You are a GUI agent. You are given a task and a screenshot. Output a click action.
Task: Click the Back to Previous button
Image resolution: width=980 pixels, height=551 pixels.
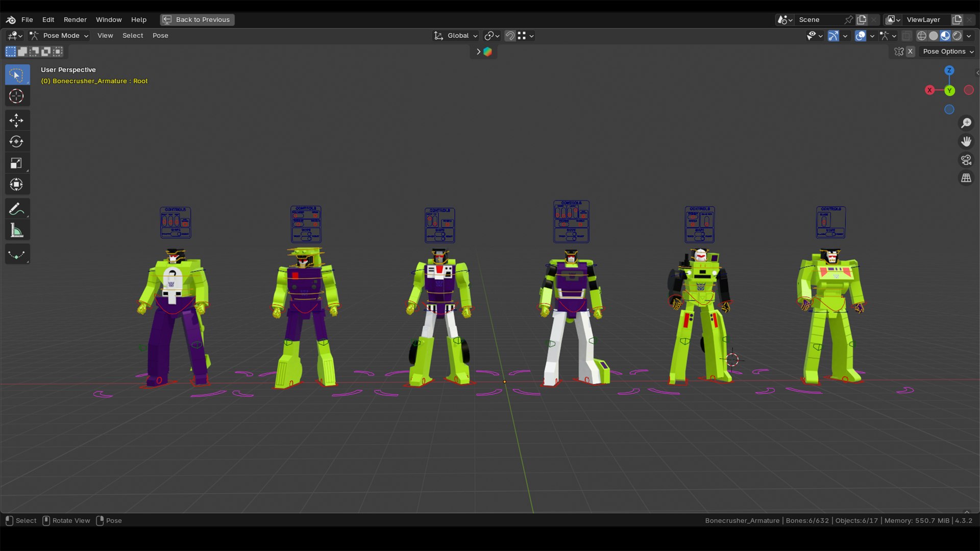(x=197, y=19)
